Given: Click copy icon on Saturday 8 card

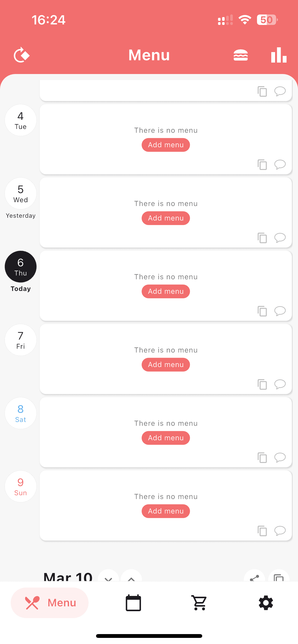Looking at the screenshot, I should coord(262,458).
